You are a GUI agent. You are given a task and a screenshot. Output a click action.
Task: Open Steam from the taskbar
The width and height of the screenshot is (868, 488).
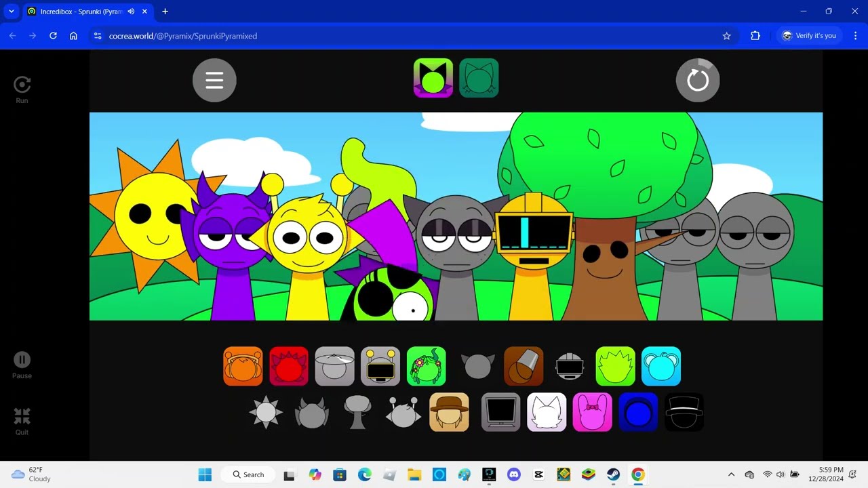[x=613, y=474]
